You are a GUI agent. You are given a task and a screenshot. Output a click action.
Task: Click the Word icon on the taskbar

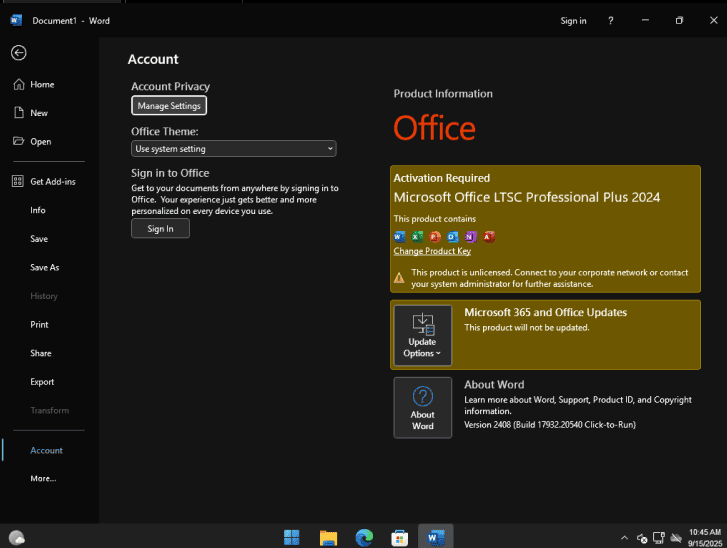[x=436, y=537]
